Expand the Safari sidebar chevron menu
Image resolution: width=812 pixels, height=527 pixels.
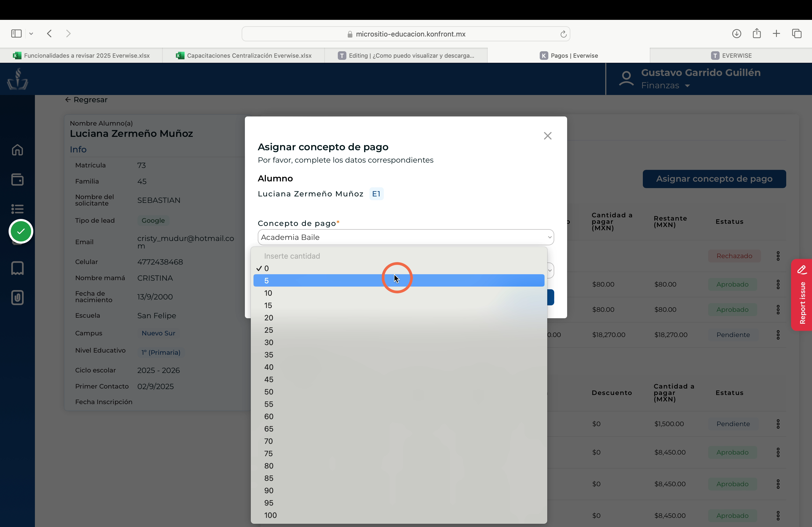pyautogui.click(x=31, y=33)
